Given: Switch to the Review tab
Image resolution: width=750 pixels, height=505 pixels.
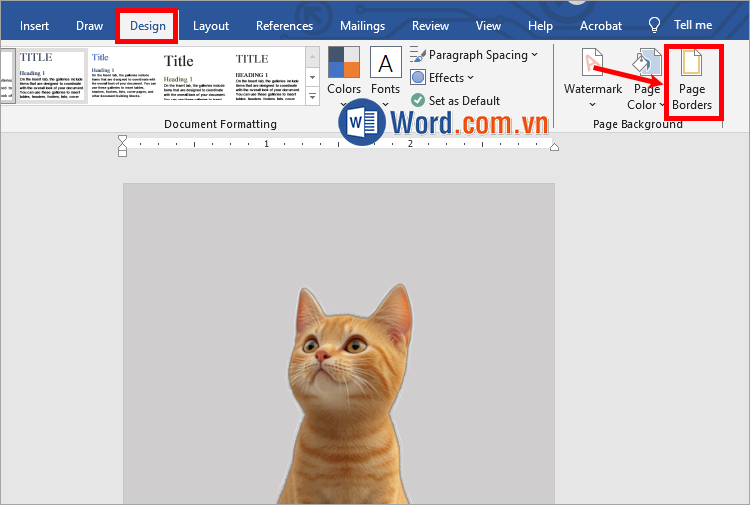Looking at the screenshot, I should pyautogui.click(x=430, y=26).
